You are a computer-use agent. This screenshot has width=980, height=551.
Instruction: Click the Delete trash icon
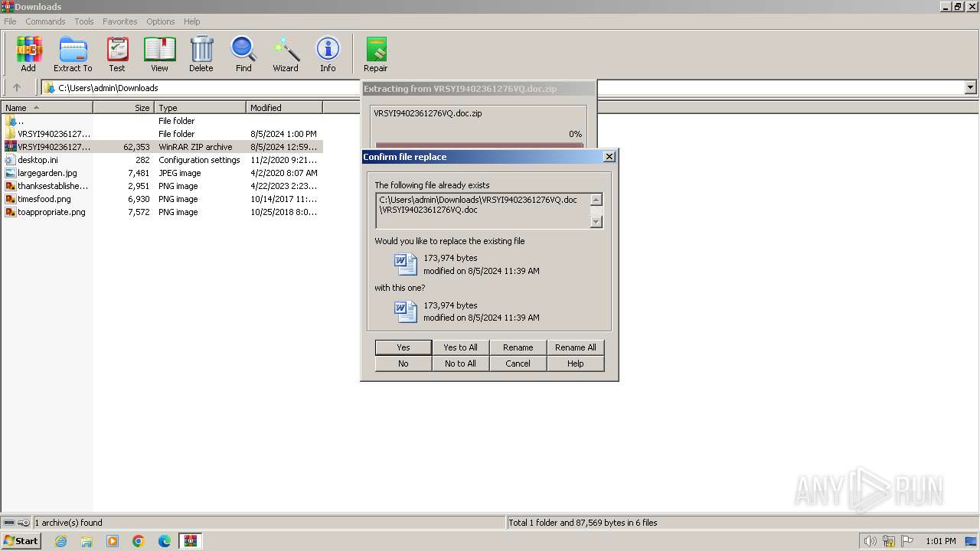pyautogui.click(x=201, y=54)
